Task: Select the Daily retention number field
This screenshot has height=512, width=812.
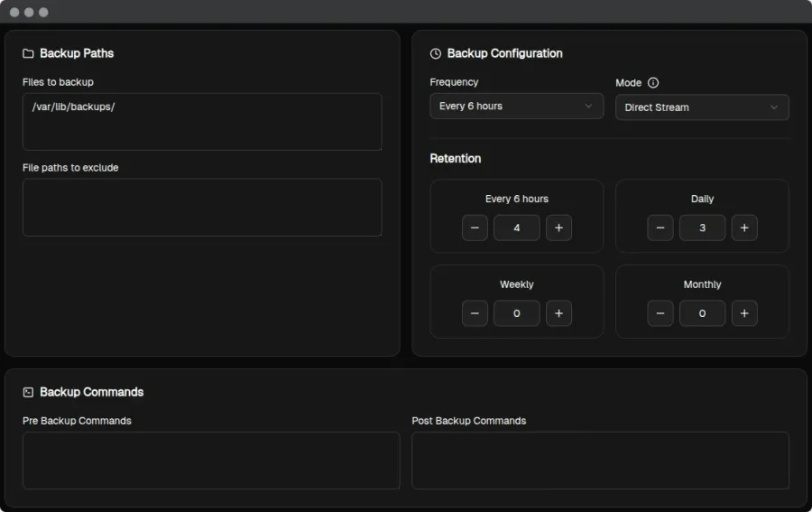Action: click(x=702, y=228)
